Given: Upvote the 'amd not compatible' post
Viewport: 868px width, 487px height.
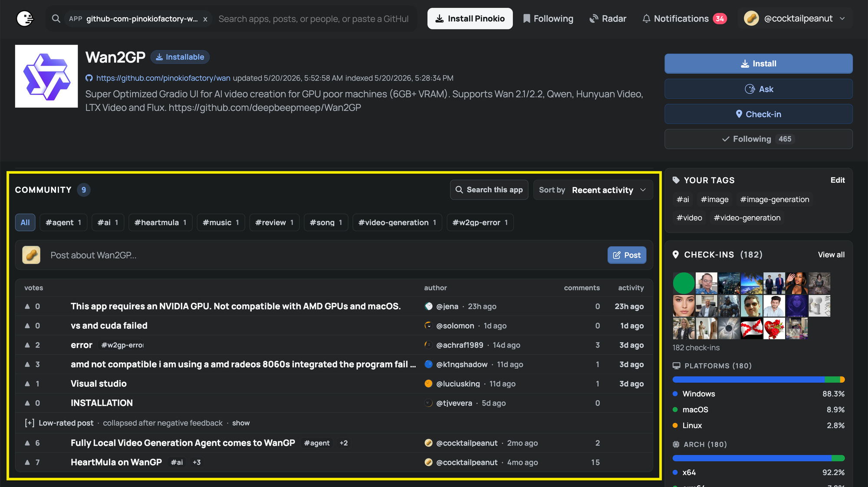Looking at the screenshot, I should (27, 365).
